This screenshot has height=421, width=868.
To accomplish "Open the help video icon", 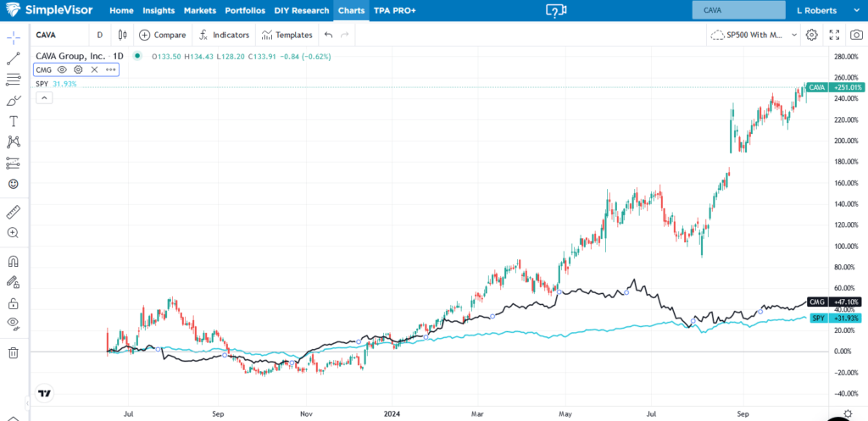I will pyautogui.click(x=556, y=10).
